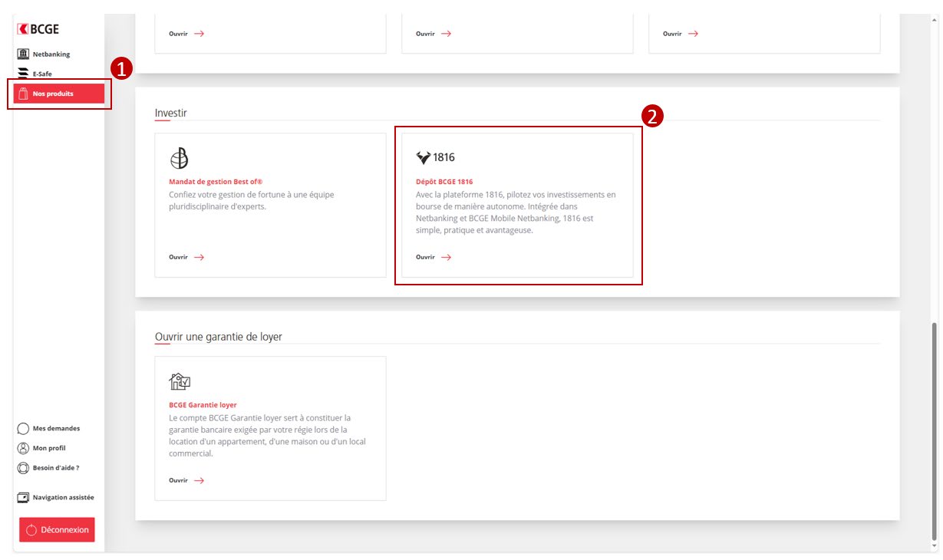Click the Mandat de gestion globe icon

[x=179, y=157]
